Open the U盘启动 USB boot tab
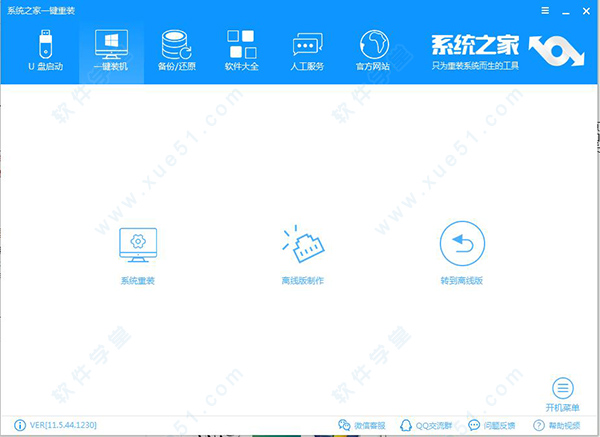The width and height of the screenshot is (600, 437). [x=46, y=50]
